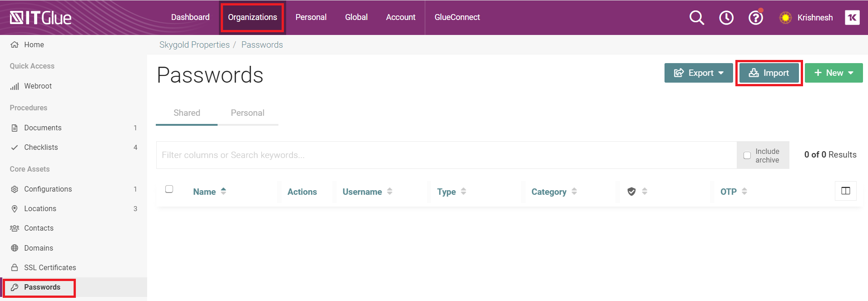Open the Personal top menu
868x301 pixels.
tap(311, 17)
